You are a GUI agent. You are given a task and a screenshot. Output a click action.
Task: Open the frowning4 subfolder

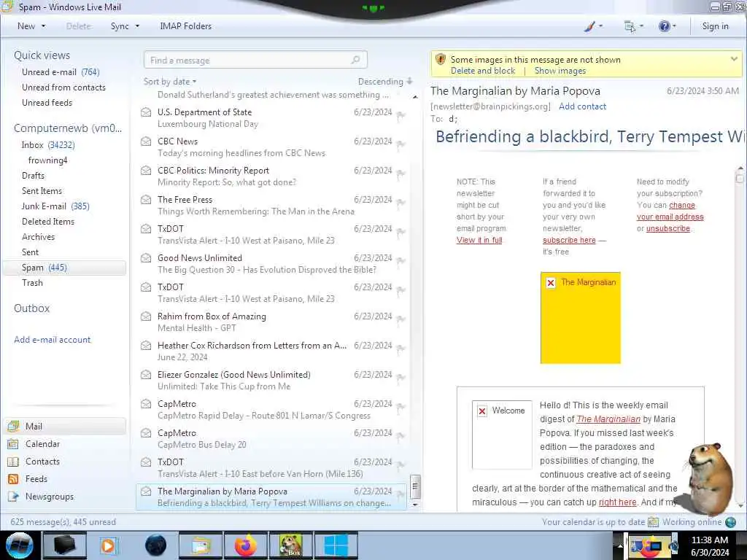pyautogui.click(x=47, y=160)
